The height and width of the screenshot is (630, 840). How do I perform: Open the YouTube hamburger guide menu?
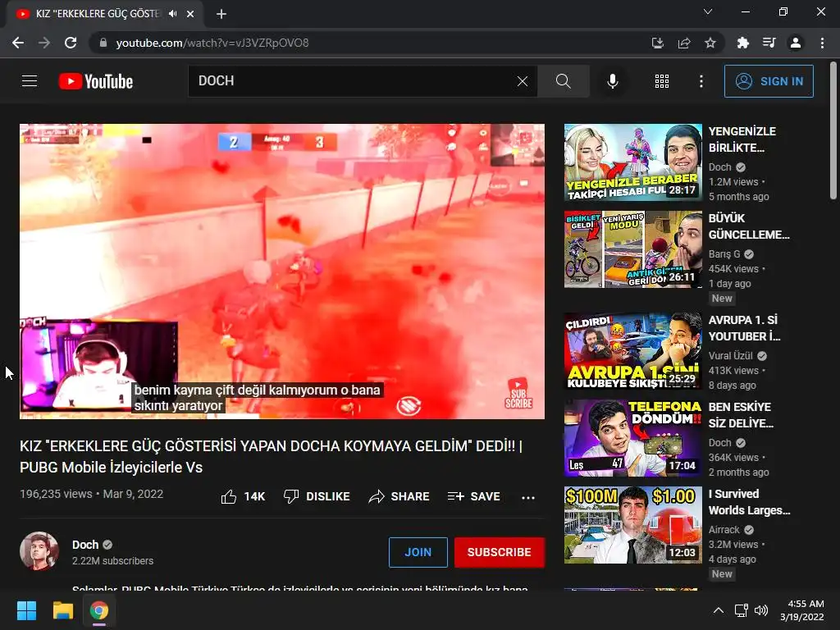point(30,81)
